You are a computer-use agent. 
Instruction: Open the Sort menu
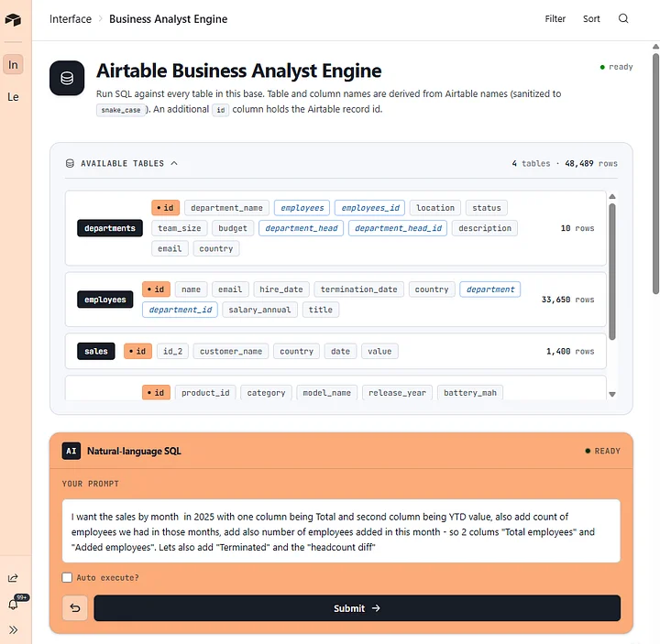coord(591,18)
